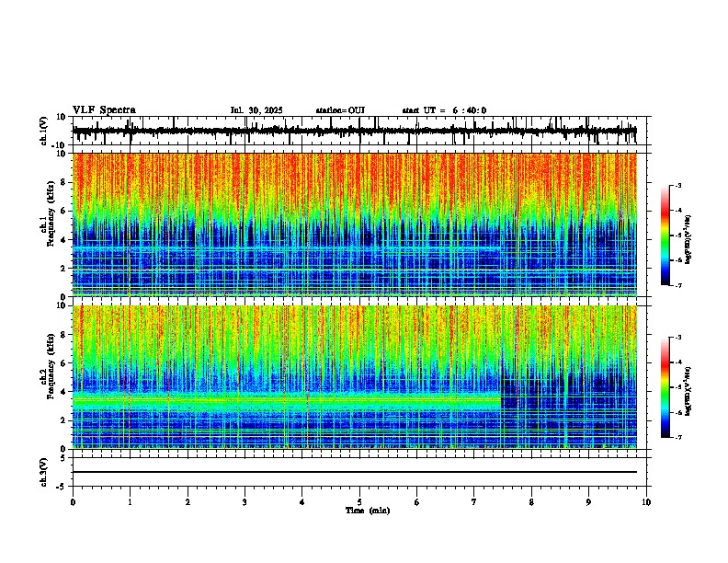
Task: Click the ch.2 color bar unit label
Action: (x=688, y=391)
